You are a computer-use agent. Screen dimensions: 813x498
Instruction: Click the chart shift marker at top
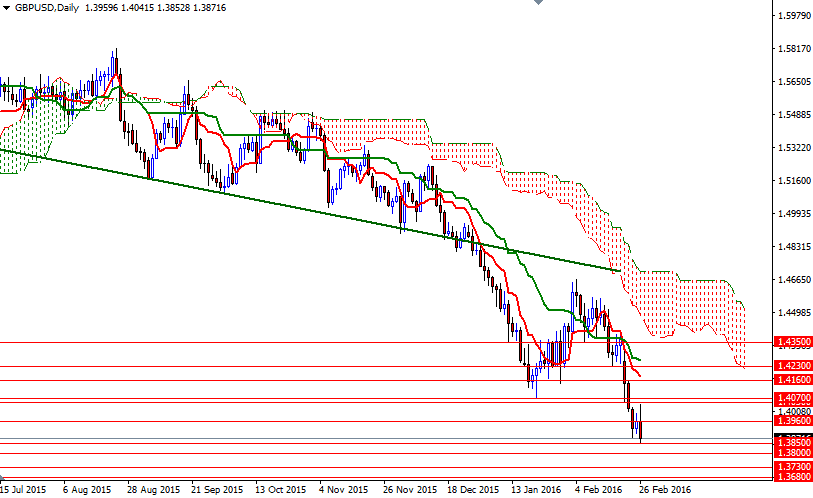[538, 2]
